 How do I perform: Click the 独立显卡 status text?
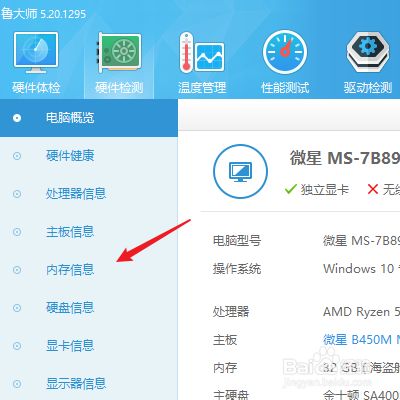325,190
